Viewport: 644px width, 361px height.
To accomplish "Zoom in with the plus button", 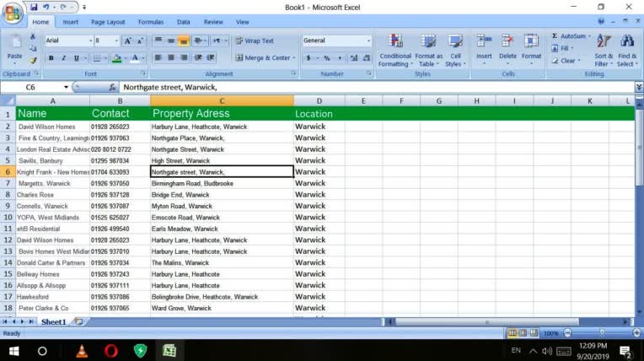I will click(636, 332).
